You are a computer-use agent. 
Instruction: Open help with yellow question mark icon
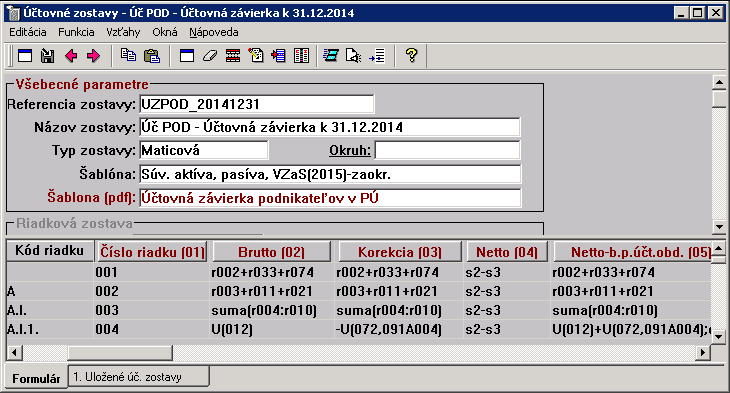(x=411, y=56)
